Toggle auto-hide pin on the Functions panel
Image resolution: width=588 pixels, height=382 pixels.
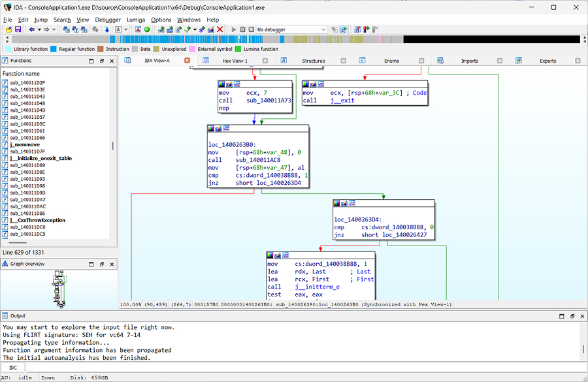click(x=103, y=61)
